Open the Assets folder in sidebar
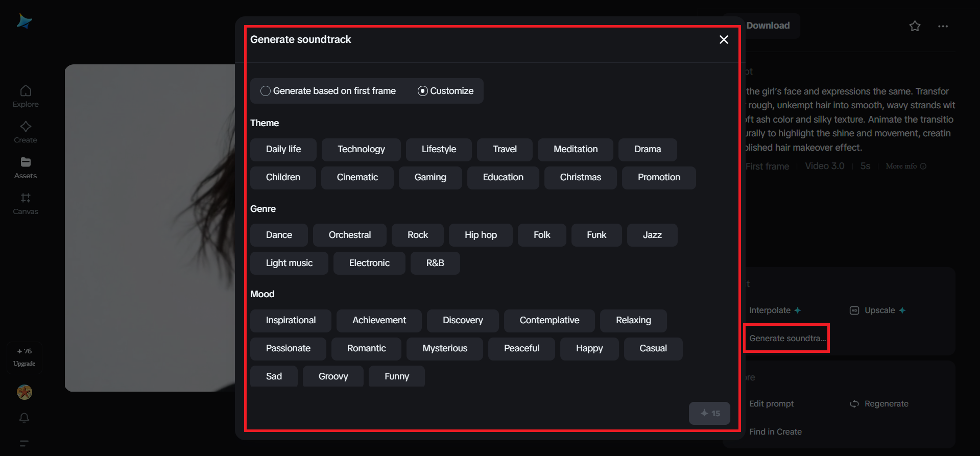Screen dimensions: 980x456 click(26, 167)
